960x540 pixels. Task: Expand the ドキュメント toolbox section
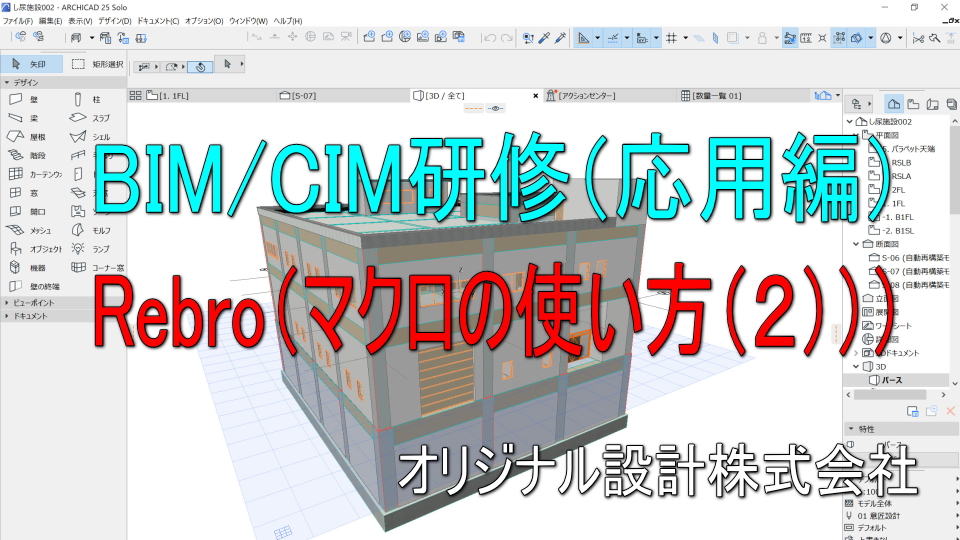coord(32,315)
